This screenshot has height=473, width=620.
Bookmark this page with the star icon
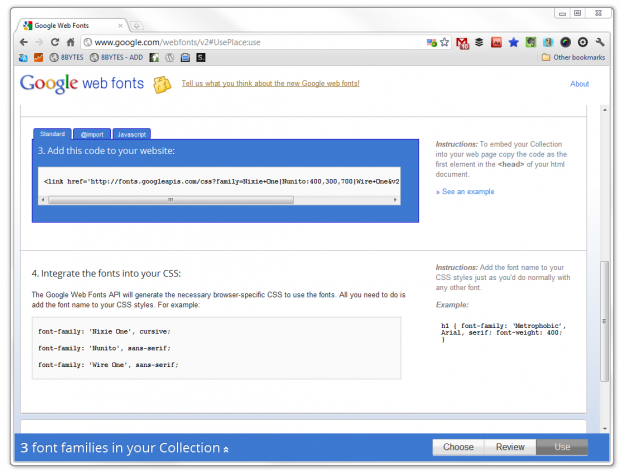pyautogui.click(x=444, y=42)
